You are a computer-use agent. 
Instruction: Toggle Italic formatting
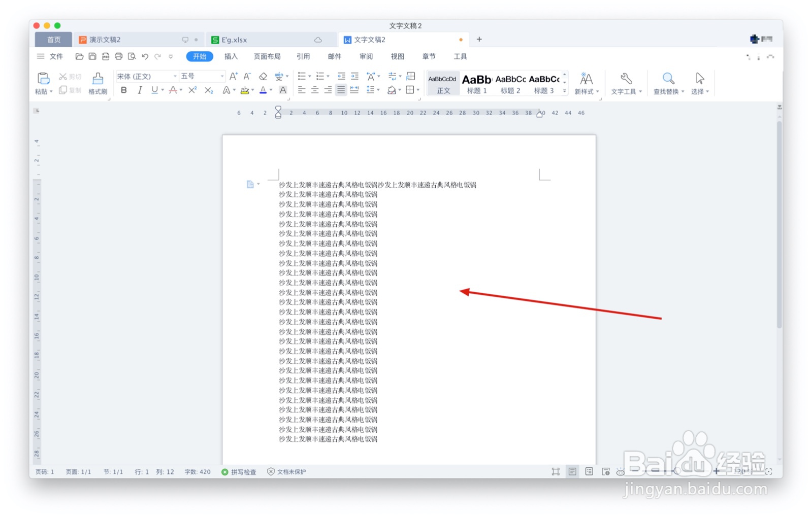pyautogui.click(x=139, y=90)
